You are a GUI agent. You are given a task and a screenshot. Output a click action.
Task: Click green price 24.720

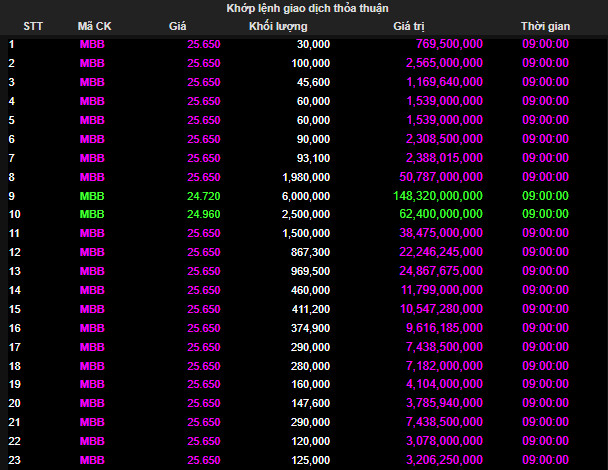(x=204, y=196)
